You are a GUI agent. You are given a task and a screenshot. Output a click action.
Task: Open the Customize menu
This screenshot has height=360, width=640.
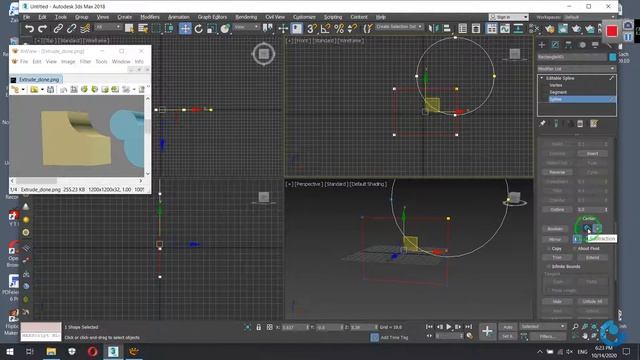[304, 17]
